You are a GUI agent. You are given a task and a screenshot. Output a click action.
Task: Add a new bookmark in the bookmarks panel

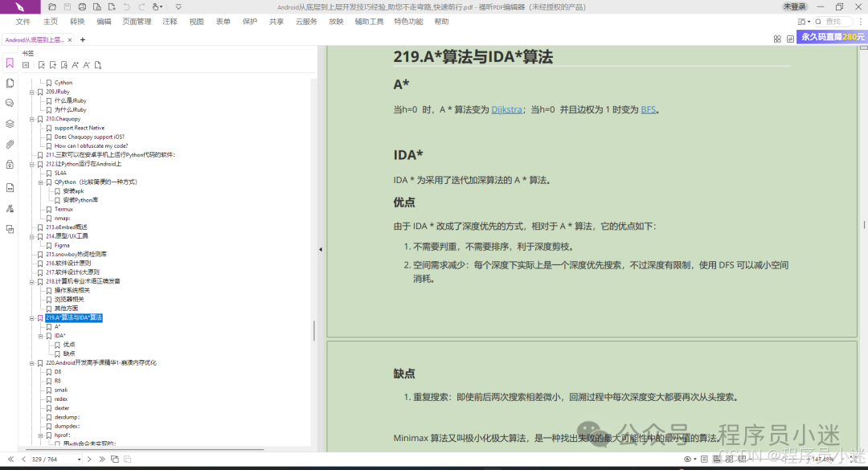pos(53,65)
